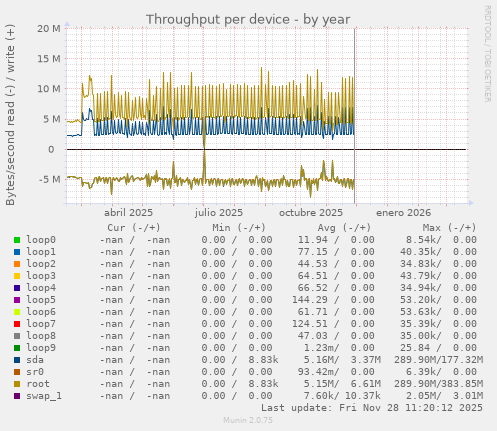Click the loop4 dark blue swatch
This screenshot has width=497, height=431.
click(17, 288)
